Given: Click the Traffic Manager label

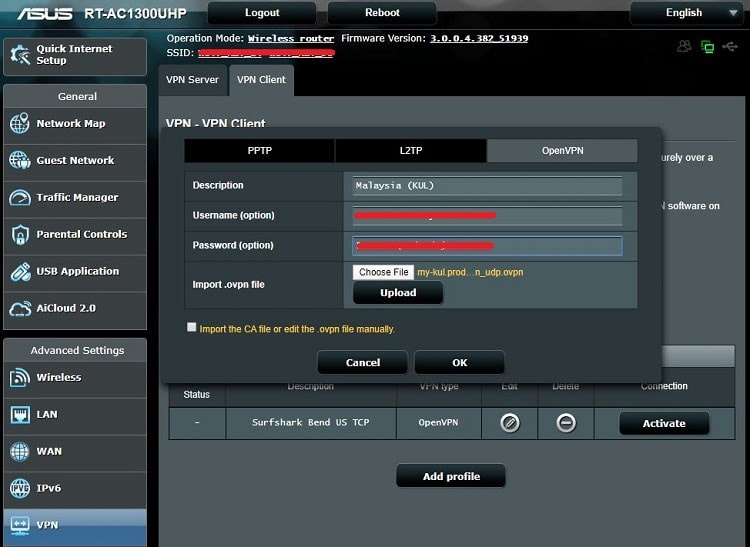Looking at the screenshot, I should [x=77, y=197].
